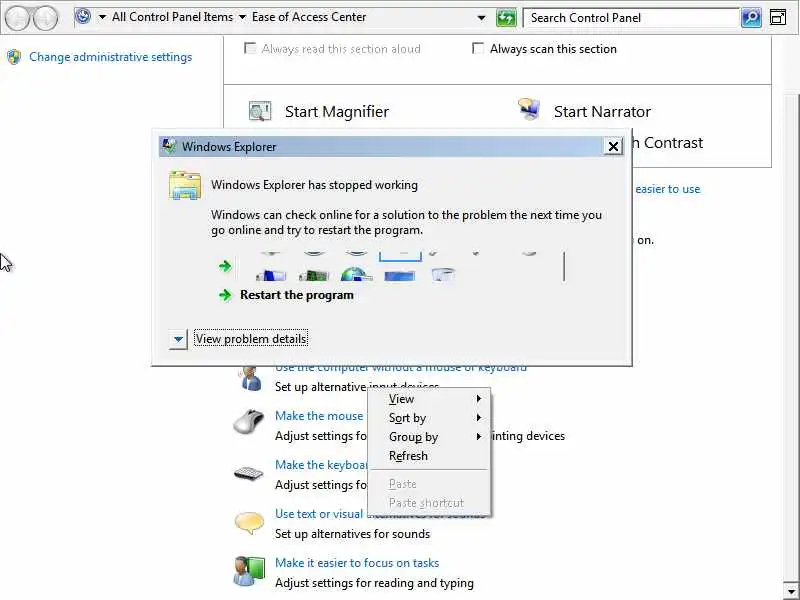Open the Make the keyboard link
The width and height of the screenshot is (800, 600).
pyautogui.click(x=321, y=465)
